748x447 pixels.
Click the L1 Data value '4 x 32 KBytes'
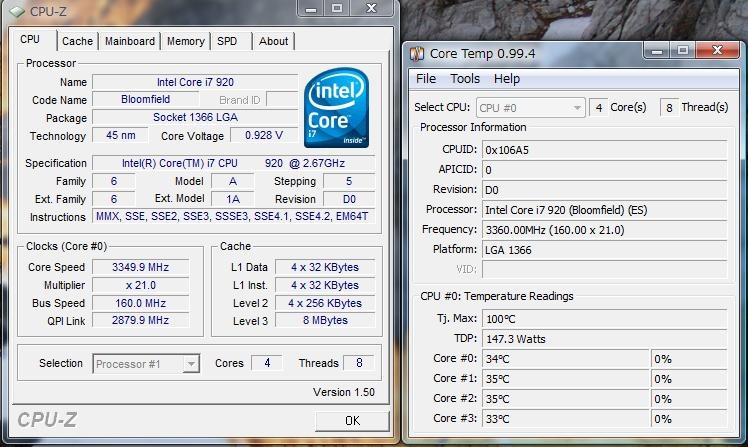(x=325, y=267)
